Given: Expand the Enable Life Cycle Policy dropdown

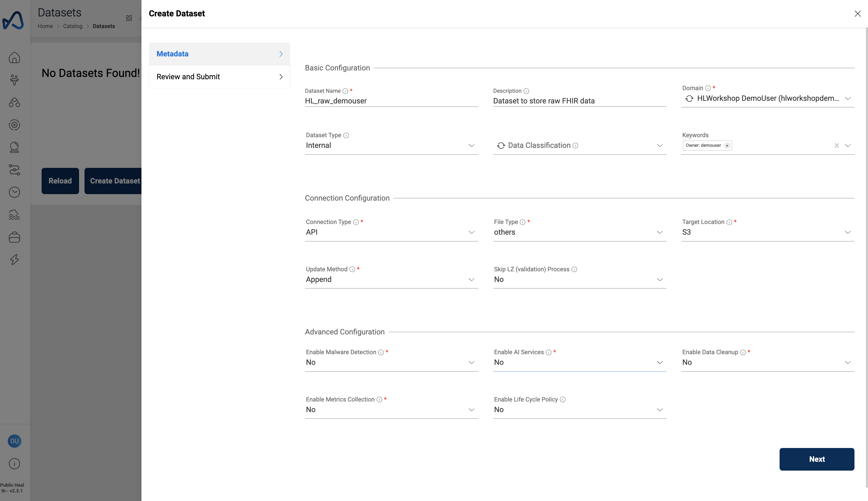Looking at the screenshot, I should [580, 410].
